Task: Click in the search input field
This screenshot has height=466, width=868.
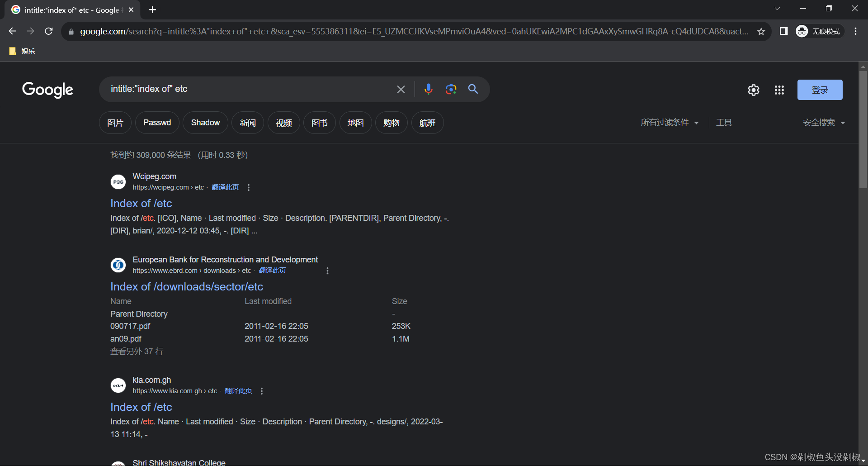Action: click(249, 89)
